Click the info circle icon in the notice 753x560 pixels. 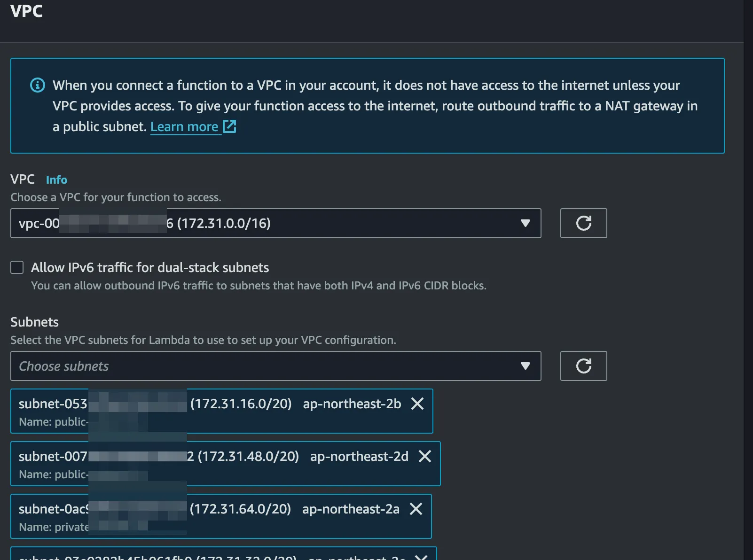[38, 85]
